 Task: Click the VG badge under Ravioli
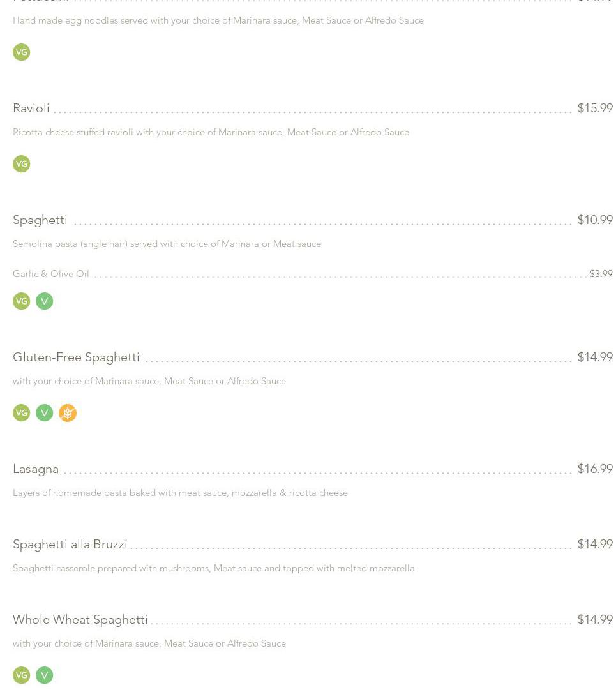coord(22,164)
